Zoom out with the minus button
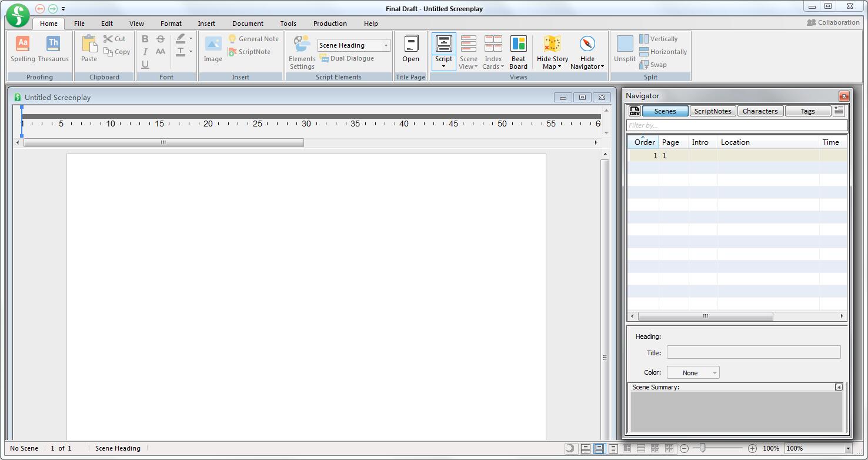Viewport: 868px width, 460px height. pyautogui.click(x=684, y=448)
